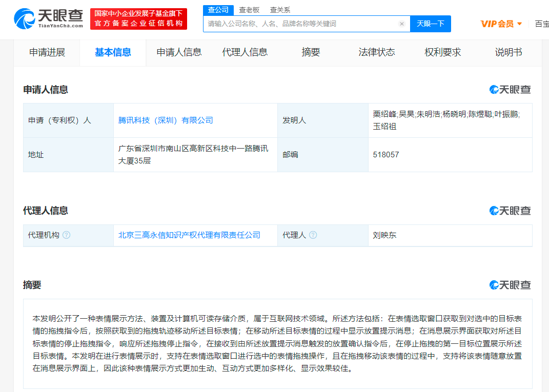Image resolution: width=549 pixels, height=392 pixels.
Task: Open the 法律状态 tab
Action: (x=376, y=52)
